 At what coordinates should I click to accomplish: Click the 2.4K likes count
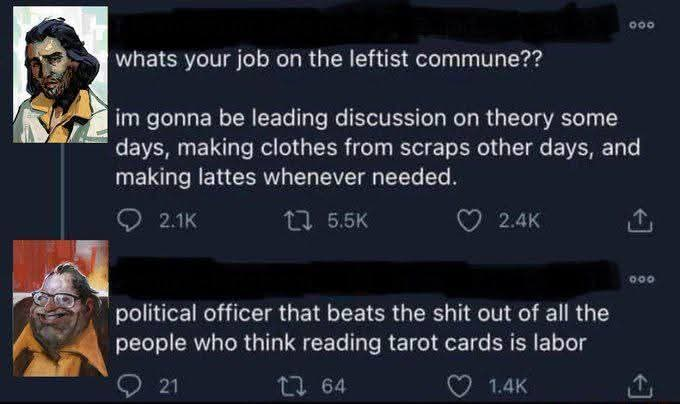(519, 221)
